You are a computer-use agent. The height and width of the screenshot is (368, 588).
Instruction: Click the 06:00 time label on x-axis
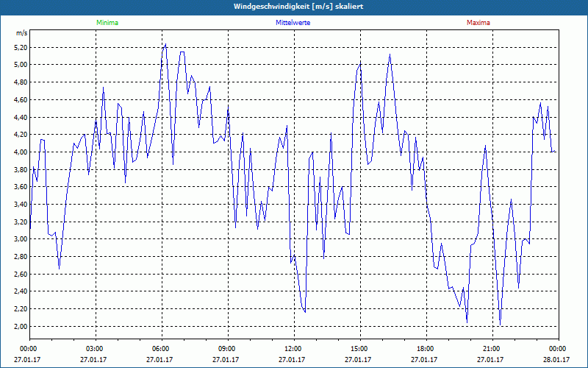click(x=162, y=349)
